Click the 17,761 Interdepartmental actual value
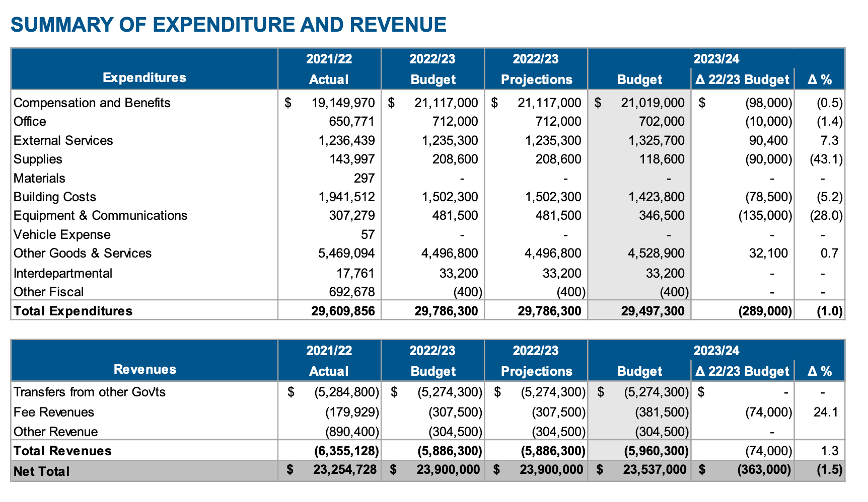The image size is (868, 502). click(355, 273)
